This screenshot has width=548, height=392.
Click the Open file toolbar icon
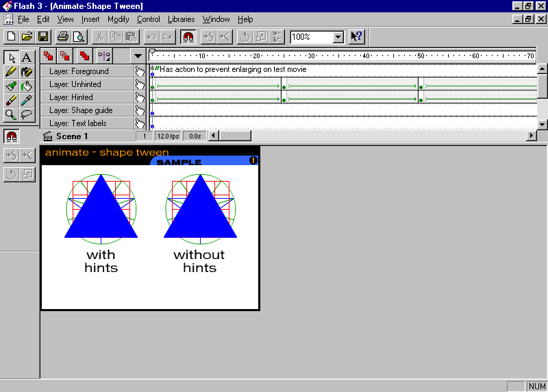click(x=27, y=37)
